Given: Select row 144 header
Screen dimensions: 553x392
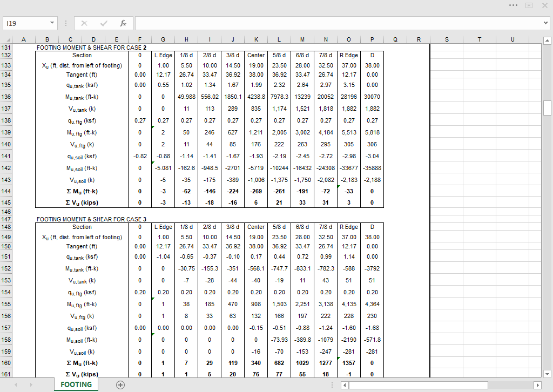Looking at the screenshot, I should pos(6,192).
